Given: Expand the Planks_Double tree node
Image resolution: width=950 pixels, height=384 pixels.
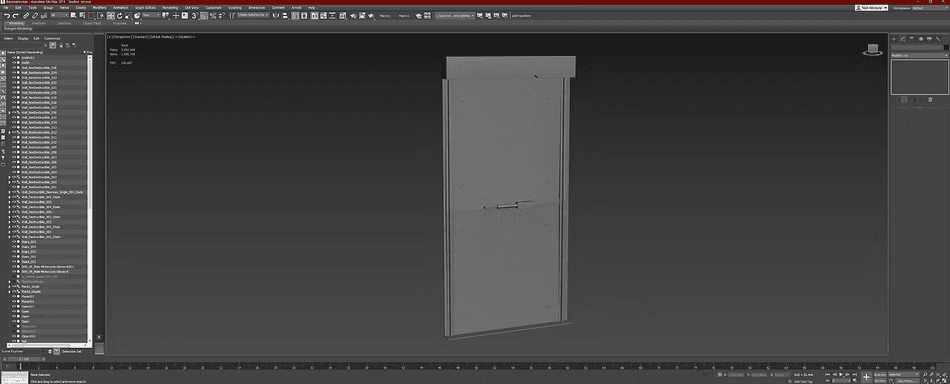Looking at the screenshot, I should [9, 291].
